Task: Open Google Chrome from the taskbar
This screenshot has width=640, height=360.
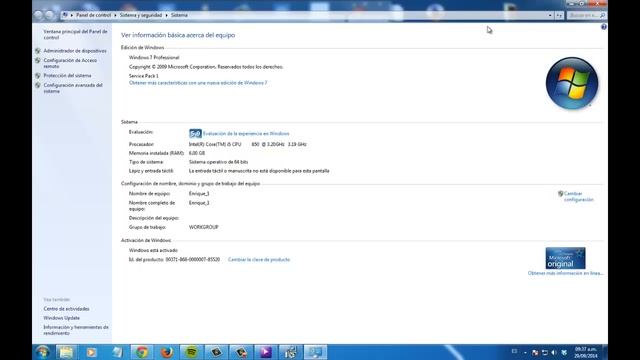Action: point(142,352)
